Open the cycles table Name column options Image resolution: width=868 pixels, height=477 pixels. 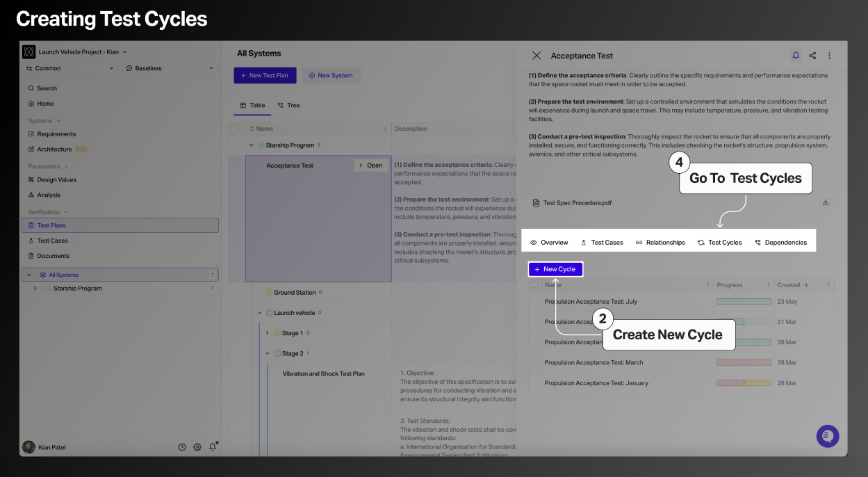(708, 285)
